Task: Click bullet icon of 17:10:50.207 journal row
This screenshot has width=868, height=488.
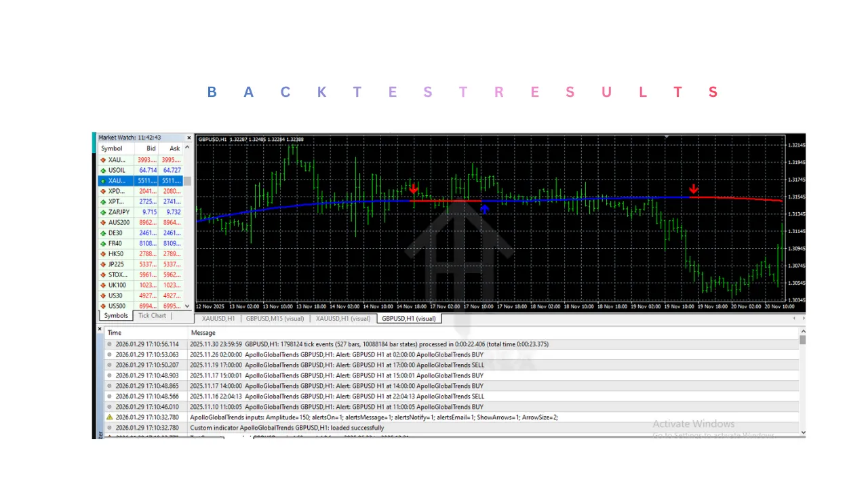Action: tap(110, 365)
